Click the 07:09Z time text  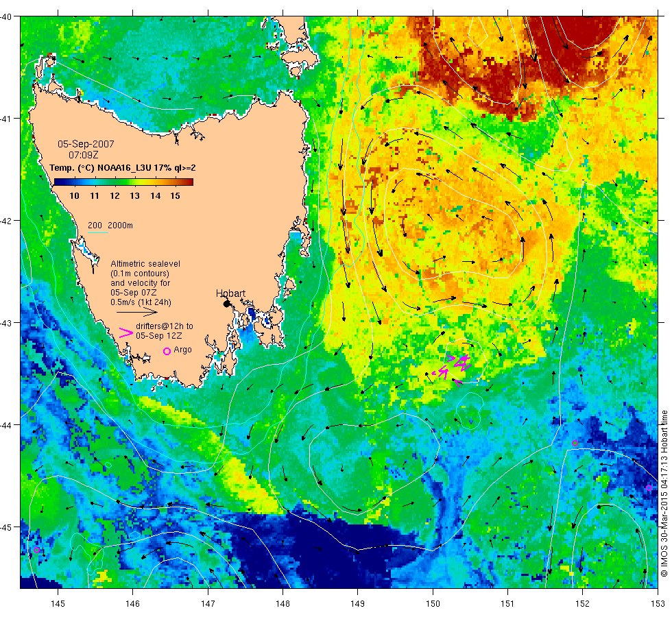[84, 155]
